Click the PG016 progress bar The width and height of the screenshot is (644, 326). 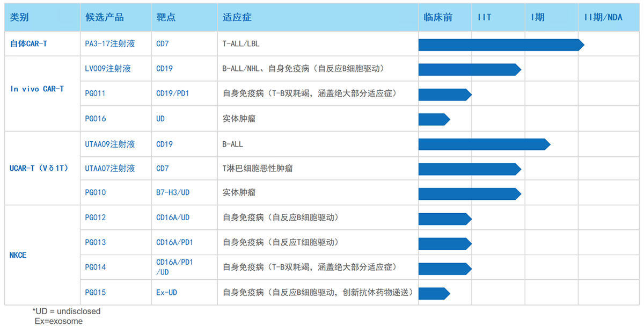434,119
